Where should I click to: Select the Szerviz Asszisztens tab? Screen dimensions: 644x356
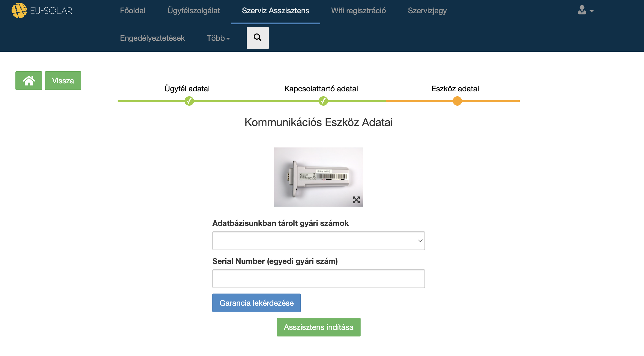pyautogui.click(x=275, y=10)
